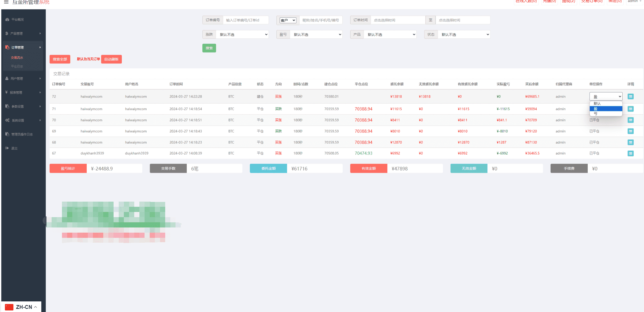Open the ZH-CN language selector
Image resolution: width=644 pixels, height=312 pixels.
pos(21,307)
